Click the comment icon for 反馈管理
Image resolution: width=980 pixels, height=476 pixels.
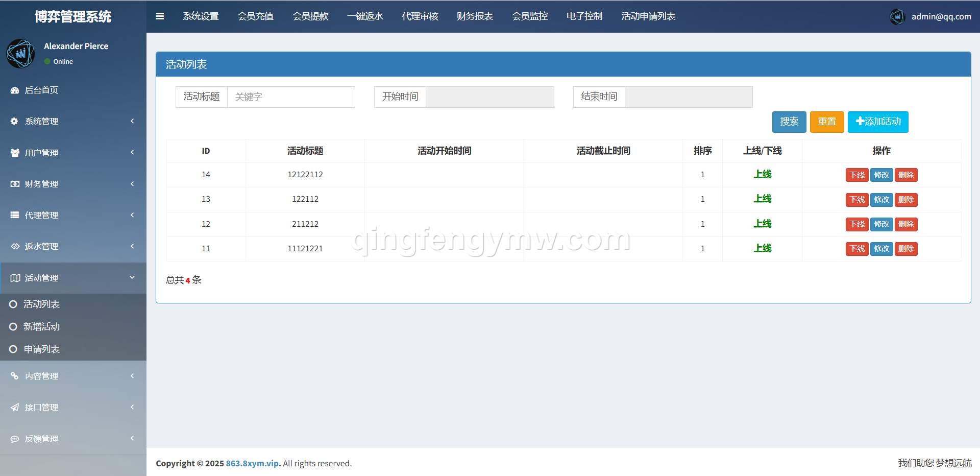click(15, 439)
